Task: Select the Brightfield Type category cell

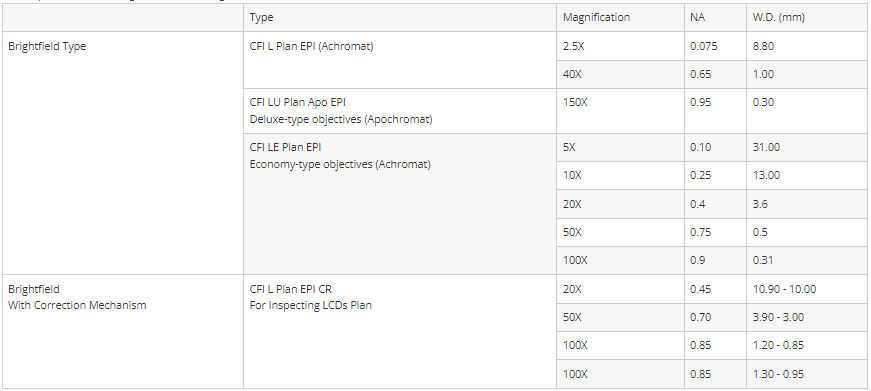Action: (123, 153)
